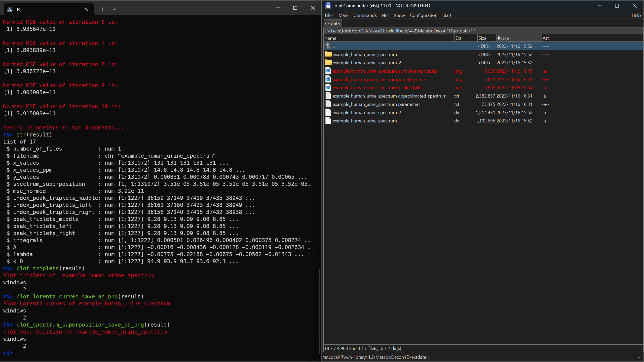Select example_human_urine_spectrum_sum_lorentz_curves file name

click(x=385, y=71)
